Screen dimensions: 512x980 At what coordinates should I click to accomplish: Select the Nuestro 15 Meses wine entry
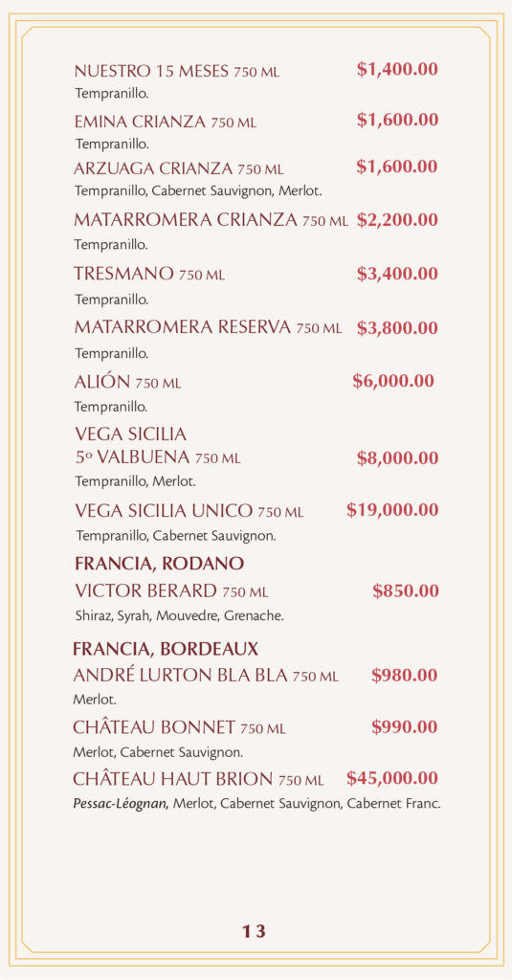[x=177, y=71]
